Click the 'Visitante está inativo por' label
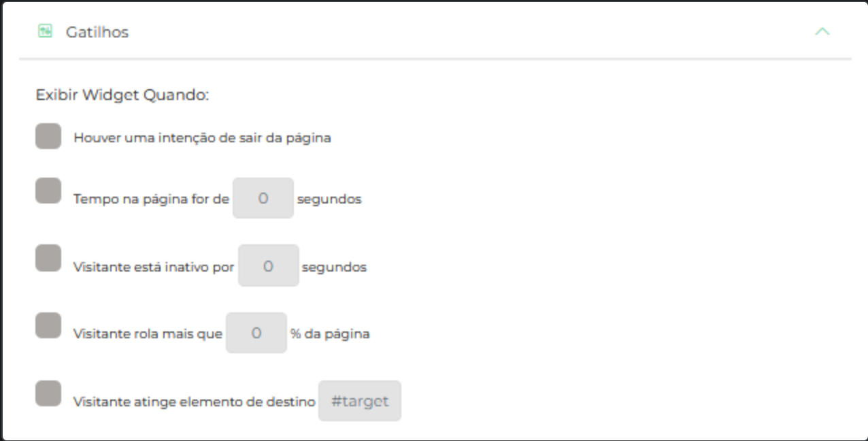The height and width of the screenshot is (441, 868). [x=152, y=266]
